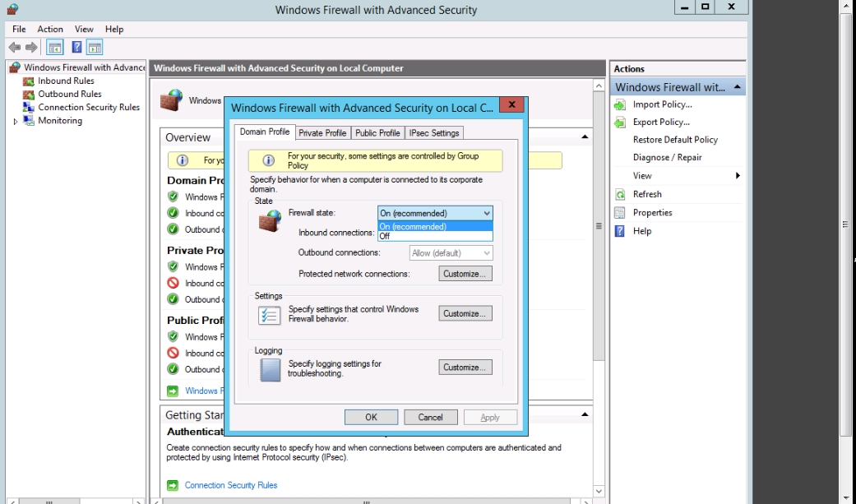Switch to the Public Profile tab
The image size is (856, 504).
pos(377,132)
